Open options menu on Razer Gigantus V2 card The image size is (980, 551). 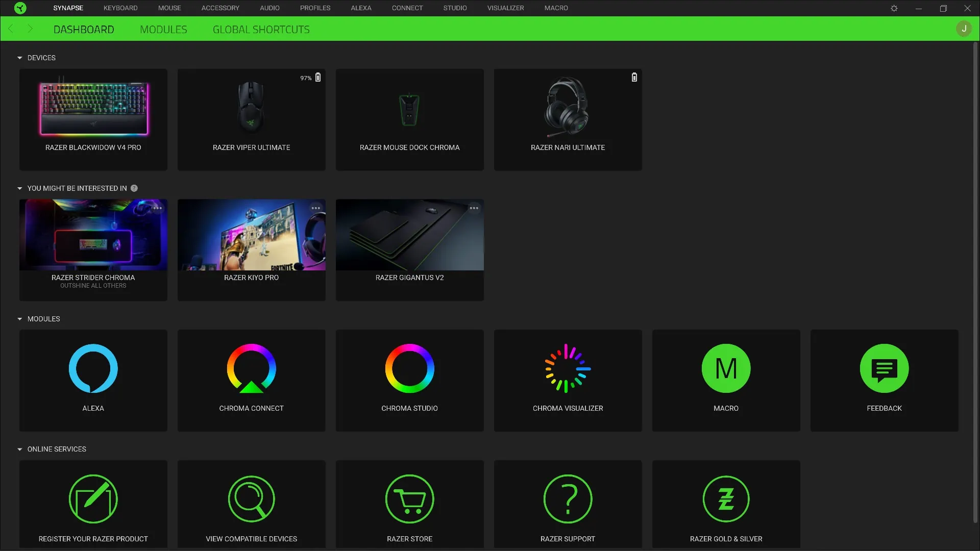coord(474,208)
